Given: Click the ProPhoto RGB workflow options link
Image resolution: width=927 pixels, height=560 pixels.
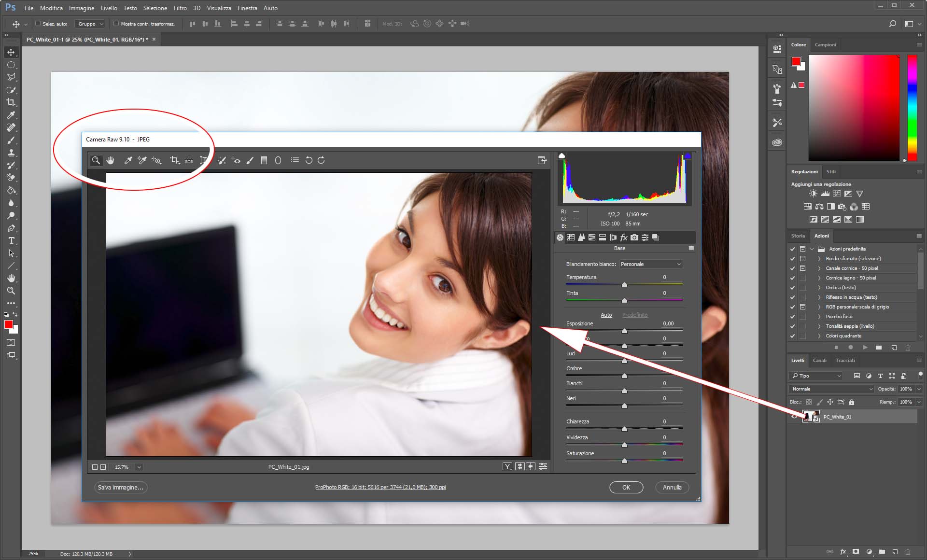Looking at the screenshot, I should point(380,488).
